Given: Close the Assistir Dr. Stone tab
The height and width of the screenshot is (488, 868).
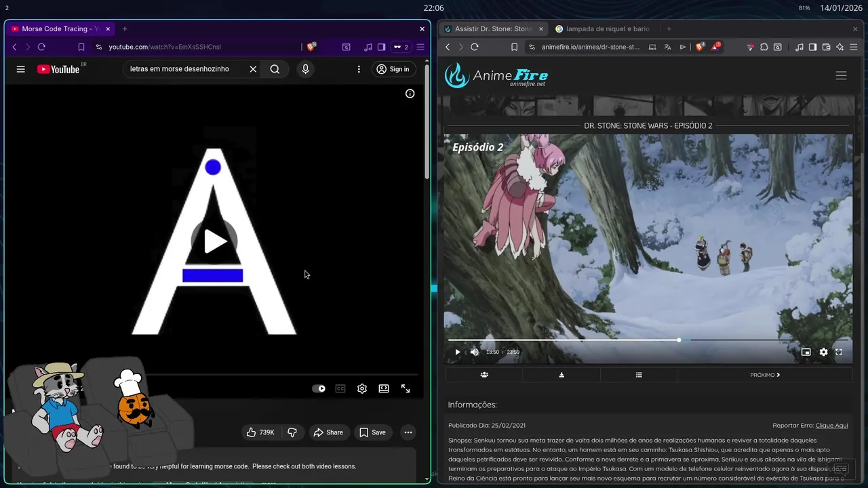Looking at the screenshot, I should (x=541, y=29).
